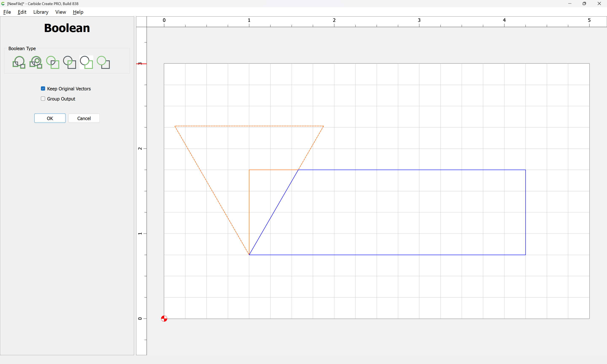The width and height of the screenshot is (607, 364).
Task: Uncheck Keep Original Vectors
Action: [43, 88]
